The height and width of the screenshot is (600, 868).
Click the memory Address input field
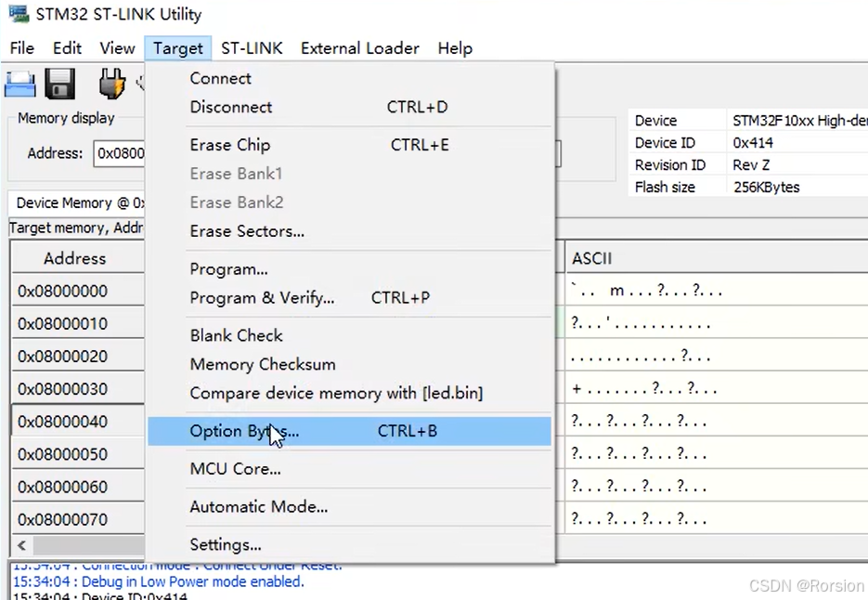119,153
